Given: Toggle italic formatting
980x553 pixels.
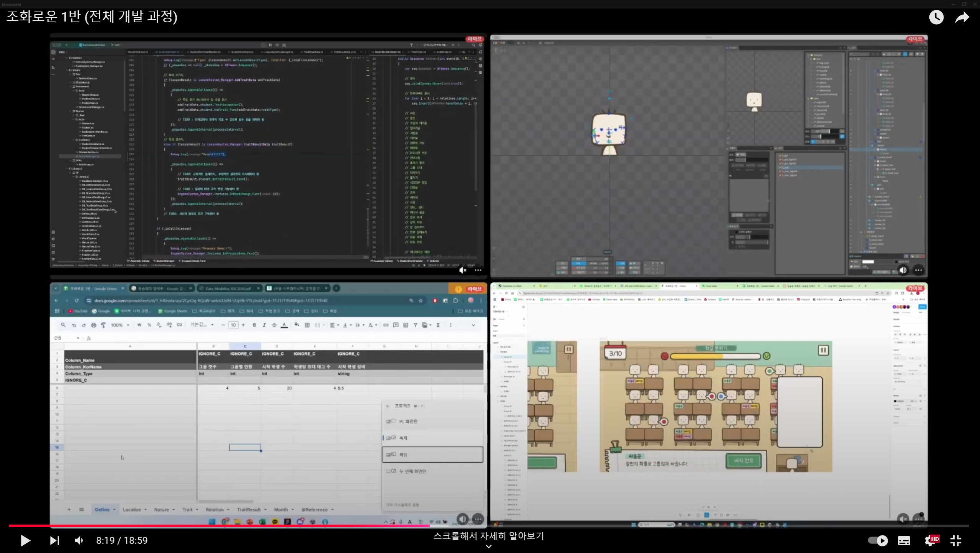Looking at the screenshot, I should 264,325.
